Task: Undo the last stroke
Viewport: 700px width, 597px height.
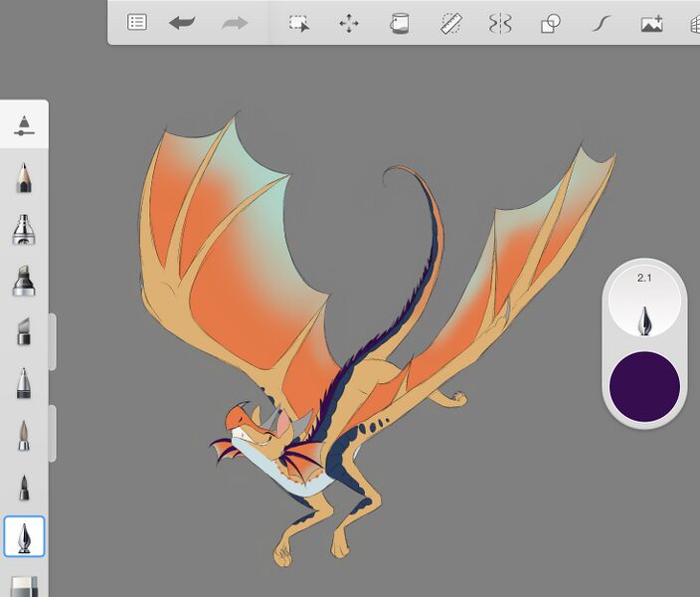Action: point(182,23)
